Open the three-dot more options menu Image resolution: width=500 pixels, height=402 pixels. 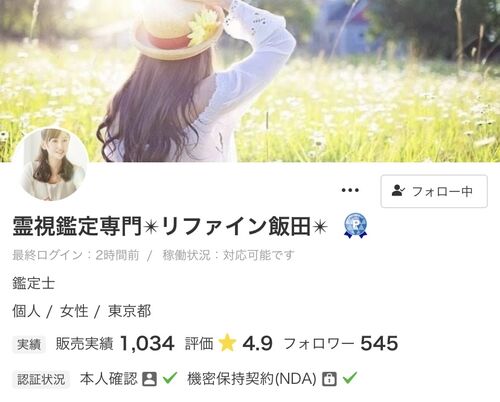[x=350, y=190]
